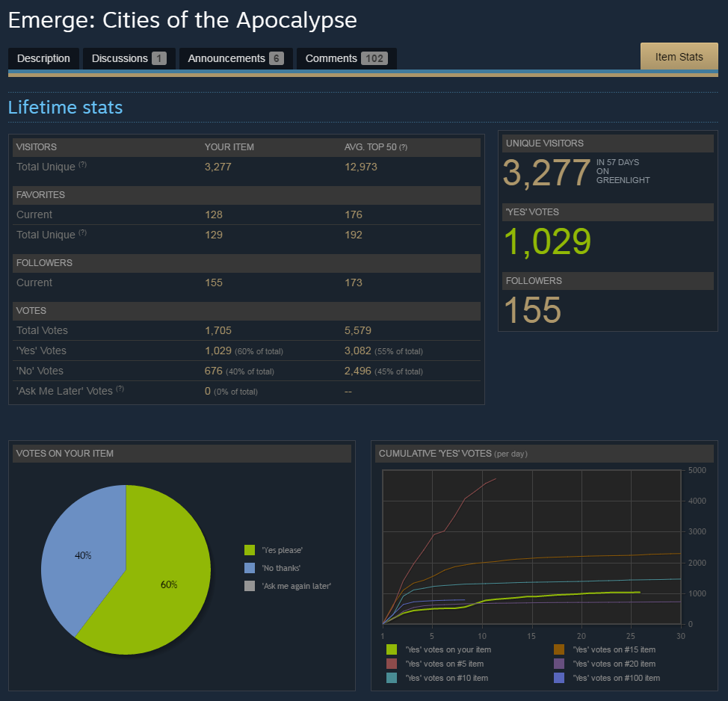Click the Item Stats tab
The height and width of the screenshot is (701, 728).
tap(679, 57)
